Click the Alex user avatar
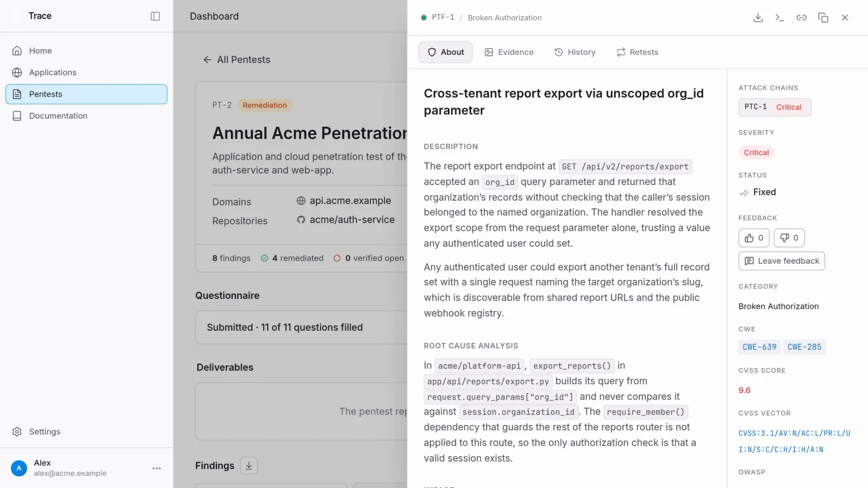The width and height of the screenshot is (868, 488). (x=19, y=468)
